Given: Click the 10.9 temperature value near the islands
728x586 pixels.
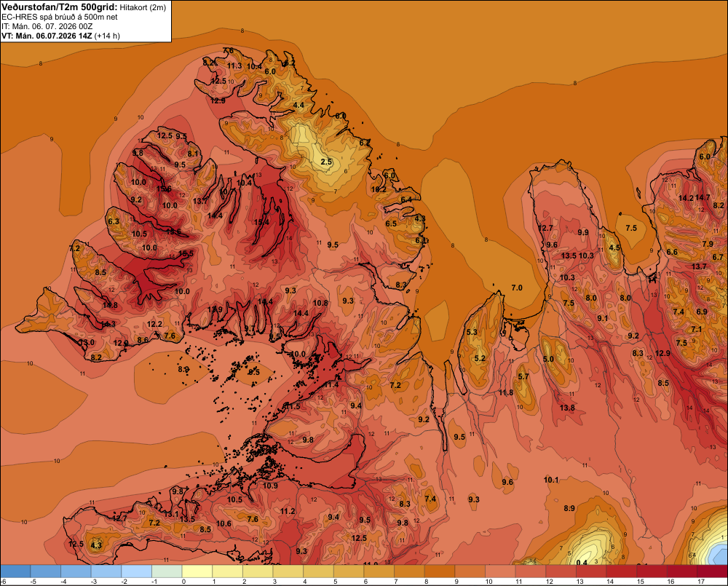Looking at the screenshot, I should click(x=270, y=486).
